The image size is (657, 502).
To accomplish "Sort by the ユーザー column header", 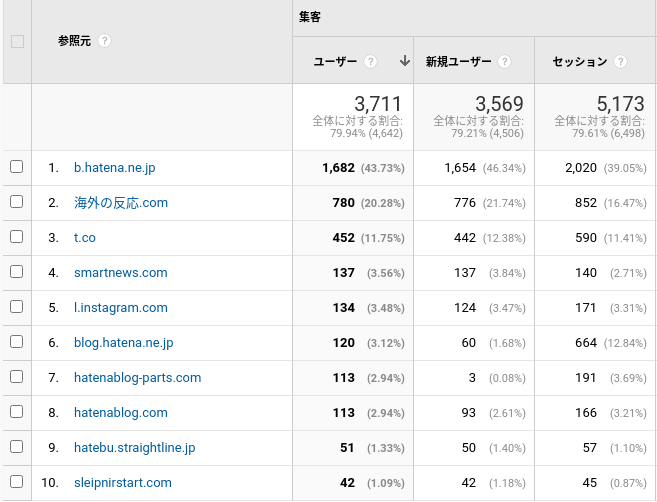I will pos(335,62).
